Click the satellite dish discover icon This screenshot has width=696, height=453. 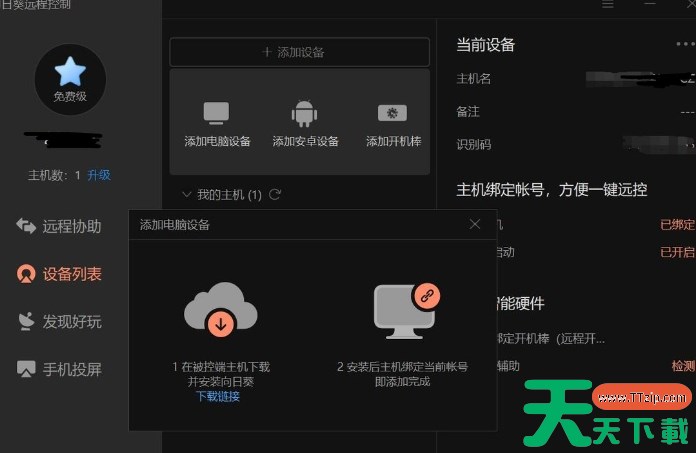tap(26, 322)
